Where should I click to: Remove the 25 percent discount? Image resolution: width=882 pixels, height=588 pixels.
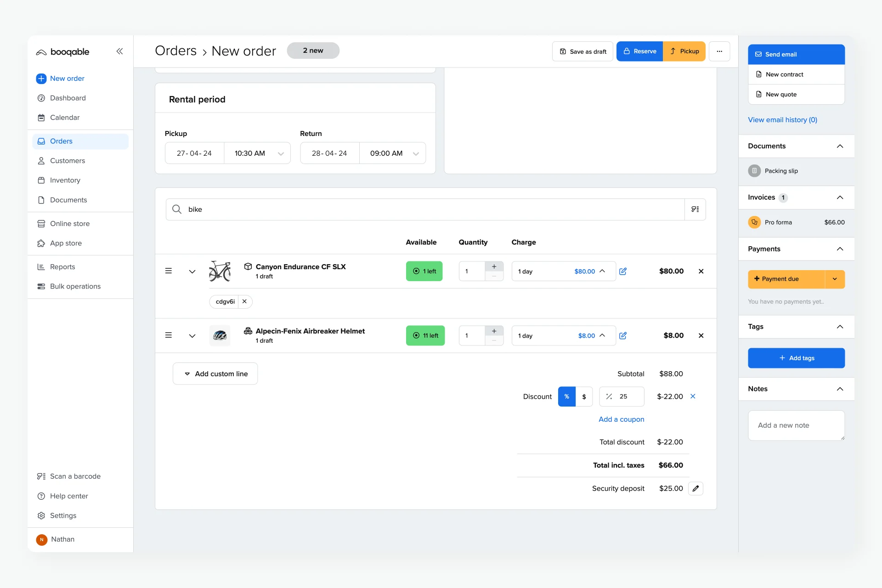693,396
